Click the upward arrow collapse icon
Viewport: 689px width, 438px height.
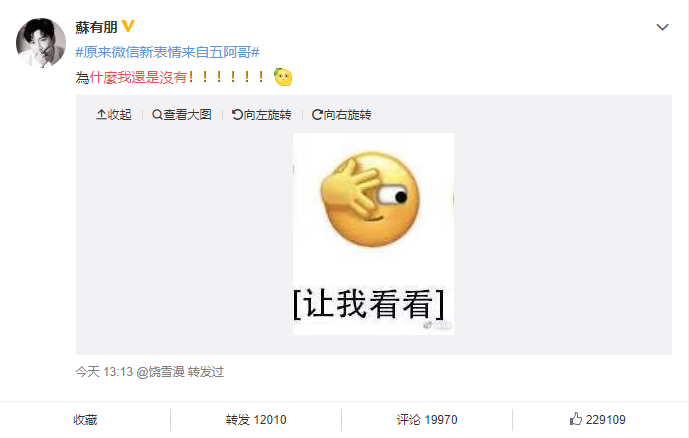pyautogui.click(x=101, y=115)
